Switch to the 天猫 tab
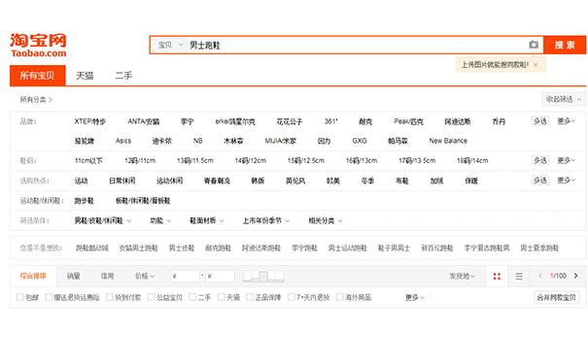The image size is (588, 364). [x=85, y=76]
